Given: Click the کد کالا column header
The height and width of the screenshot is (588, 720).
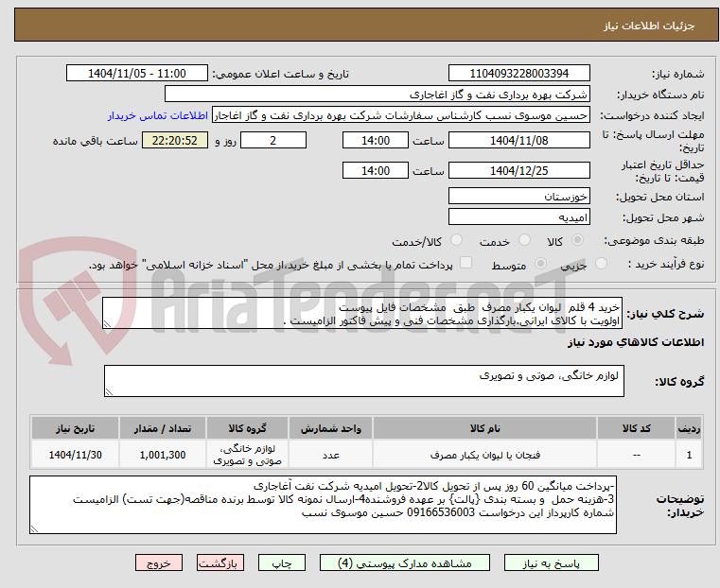Looking at the screenshot, I should (636, 428).
